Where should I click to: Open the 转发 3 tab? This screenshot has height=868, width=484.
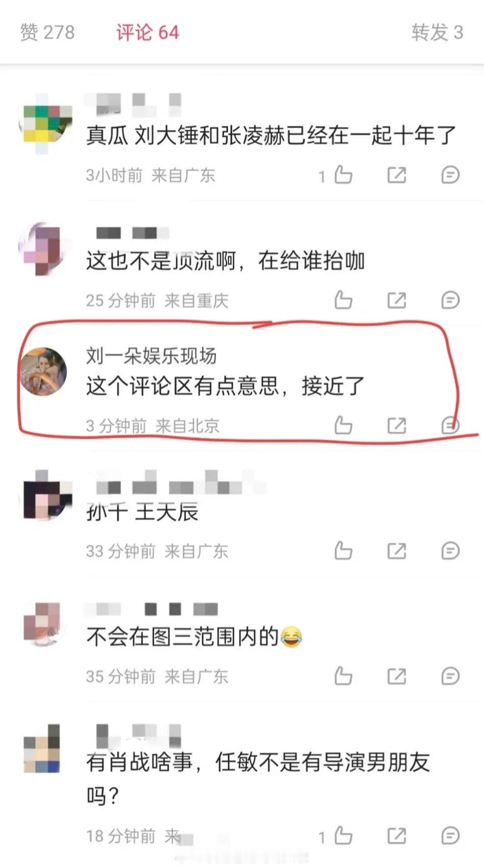(x=438, y=32)
